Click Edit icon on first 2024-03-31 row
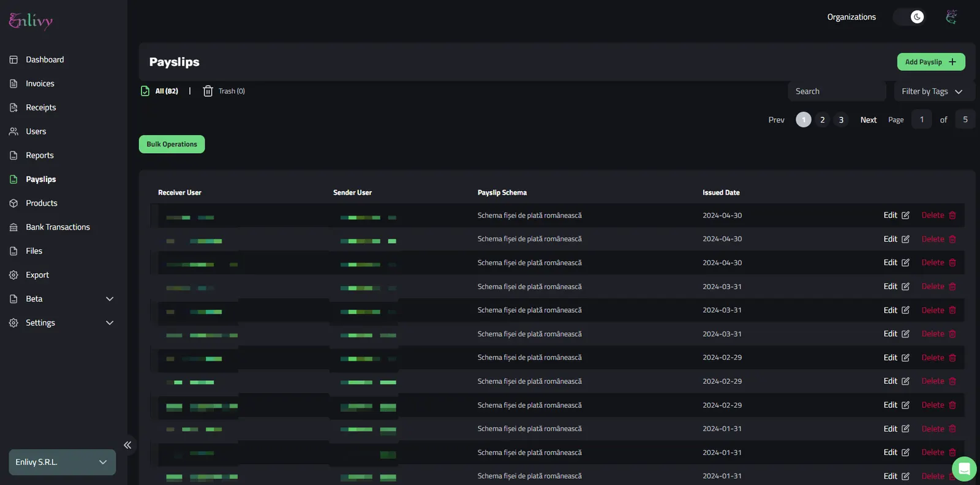This screenshot has width=980, height=485. (x=905, y=286)
